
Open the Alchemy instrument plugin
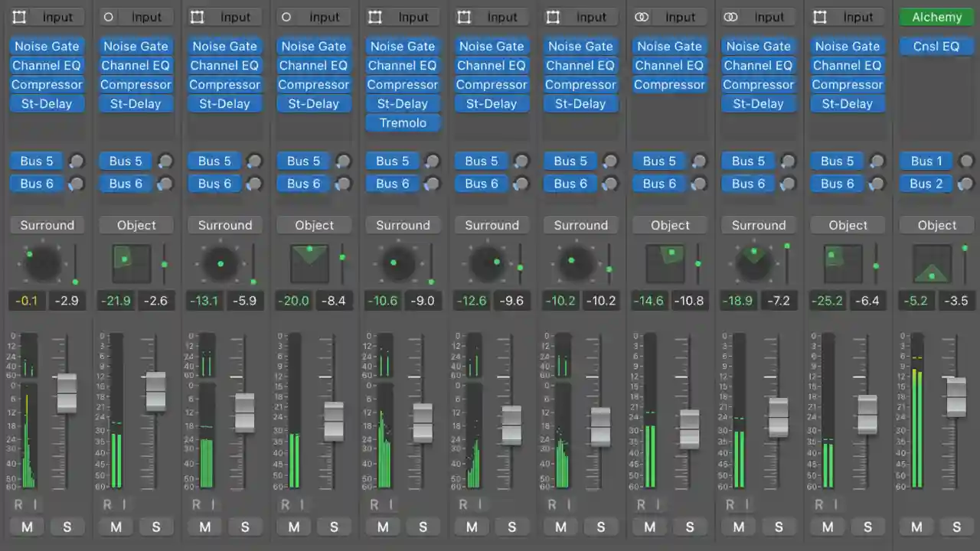936,17
